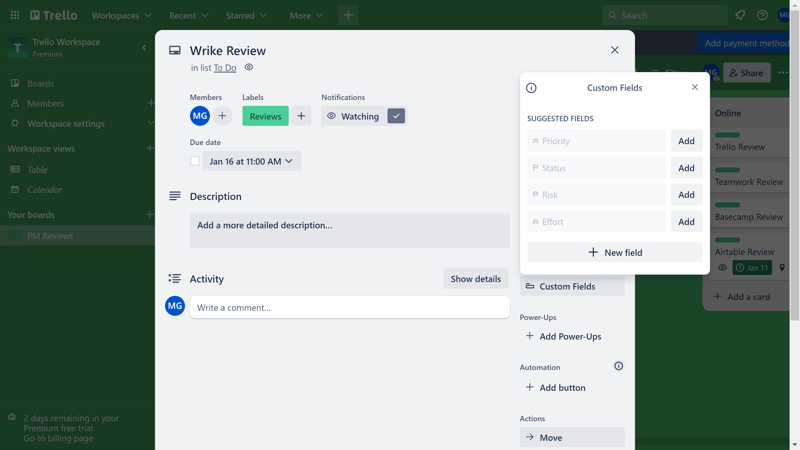Open Workspace settings in sidebar
The width and height of the screenshot is (800, 450).
coord(66,123)
